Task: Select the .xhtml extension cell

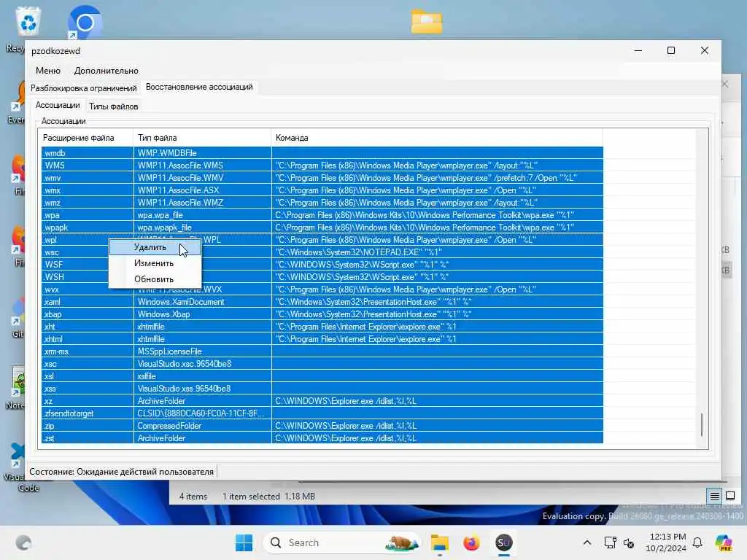Action: pos(88,338)
